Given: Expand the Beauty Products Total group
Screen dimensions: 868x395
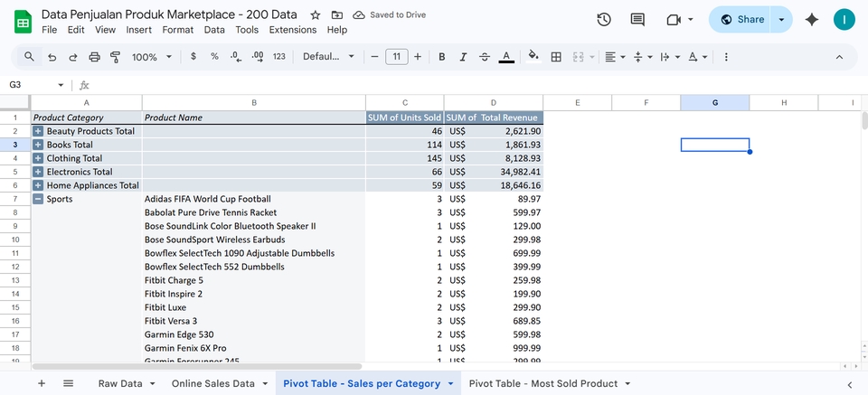Looking at the screenshot, I should coord(38,131).
